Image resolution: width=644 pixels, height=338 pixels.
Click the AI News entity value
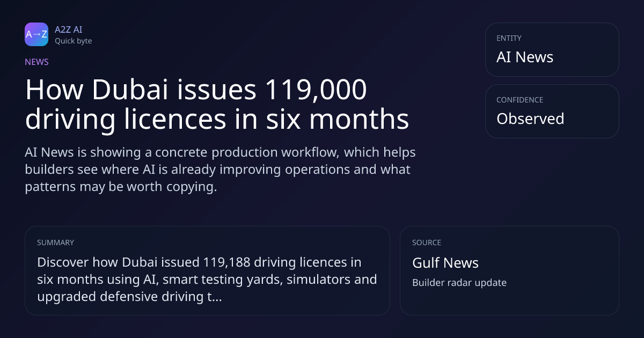pos(525,57)
